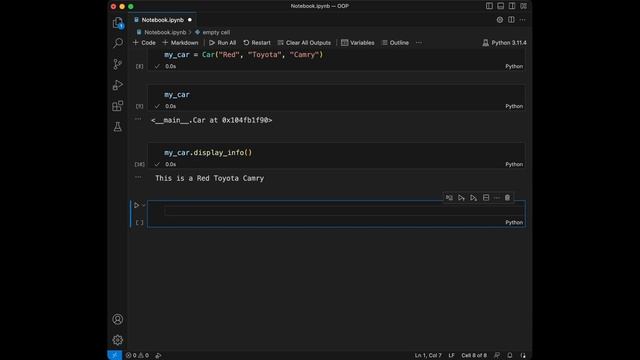Open output options ellipsis beside Car object output

[138, 119]
